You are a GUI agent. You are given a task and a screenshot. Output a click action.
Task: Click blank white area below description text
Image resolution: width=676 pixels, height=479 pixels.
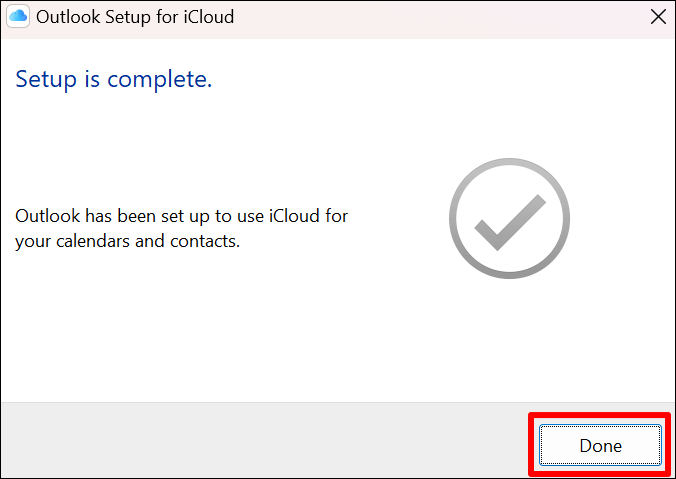pyautogui.click(x=200, y=330)
